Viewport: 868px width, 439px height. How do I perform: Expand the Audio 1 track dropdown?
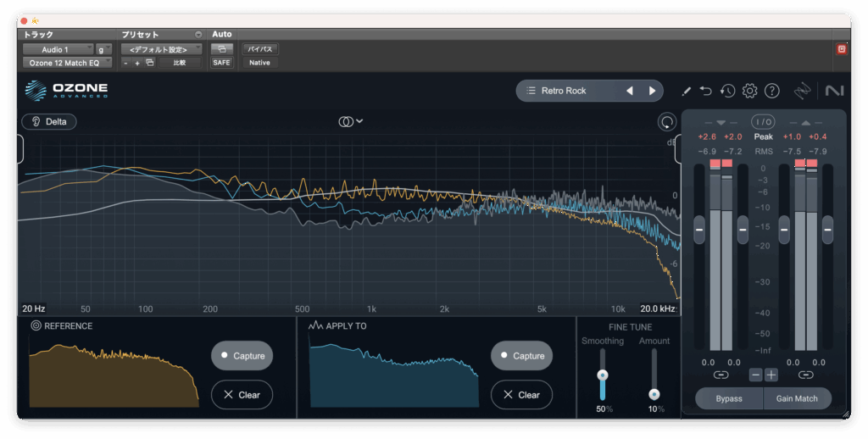58,50
